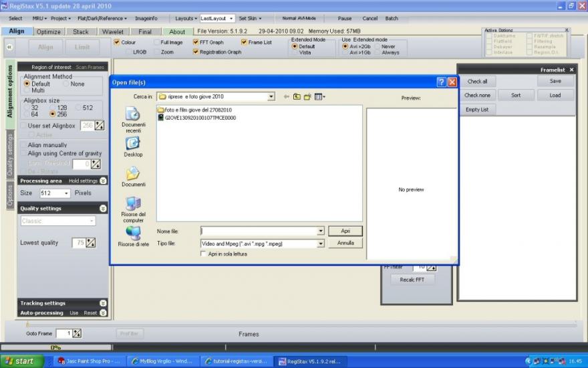Open Documenti recenti in file dialog
The image size is (588, 368).
click(133, 120)
